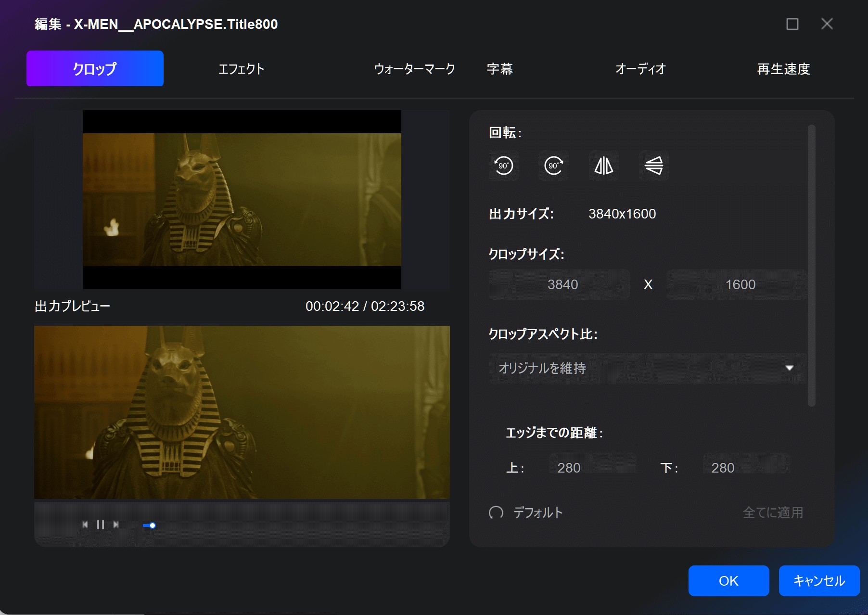Viewport: 868px width, 615px height.
Task: Click 全てに適用 to apply to all
Action: [x=773, y=512]
